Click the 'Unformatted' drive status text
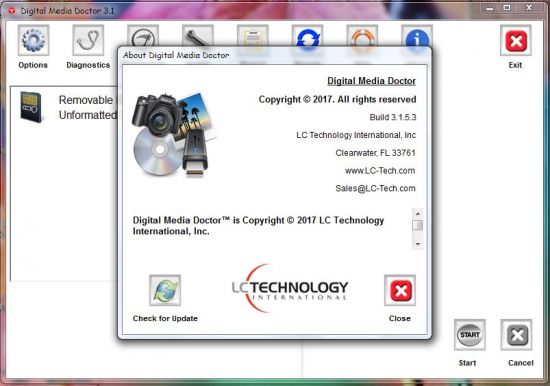Screen dimensions: 550x386 tap(88, 115)
